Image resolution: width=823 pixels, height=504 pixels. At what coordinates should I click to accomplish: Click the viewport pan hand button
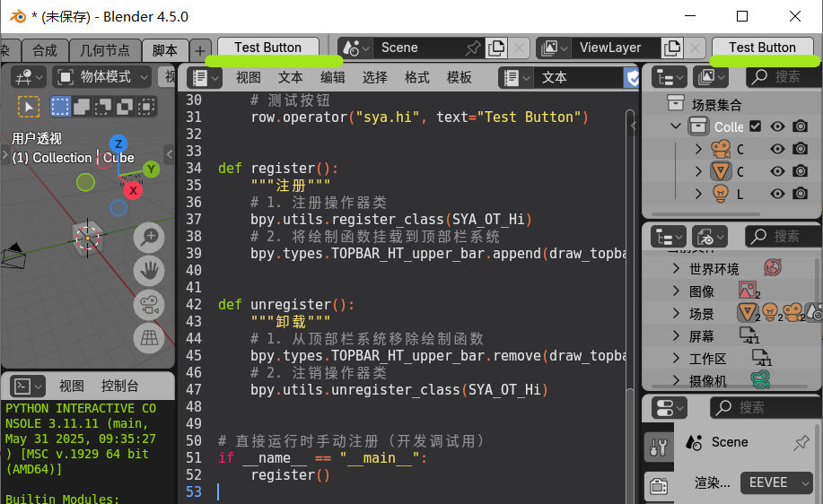coord(149,271)
